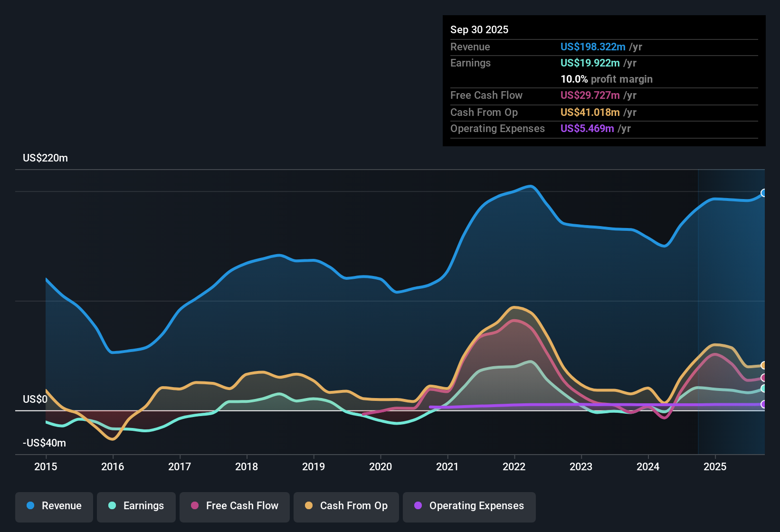Select the 2024 year axis label
Image resolution: width=780 pixels, height=532 pixels.
(648, 467)
